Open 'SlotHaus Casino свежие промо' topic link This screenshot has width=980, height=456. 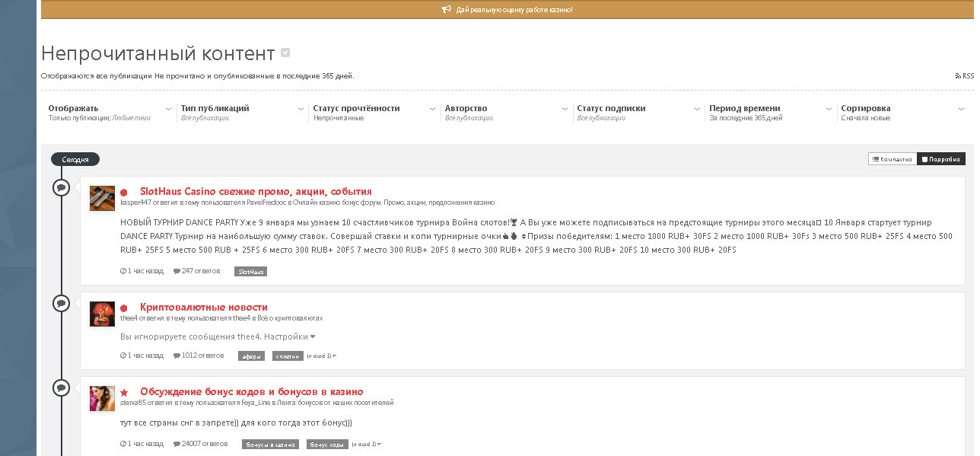(256, 191)
